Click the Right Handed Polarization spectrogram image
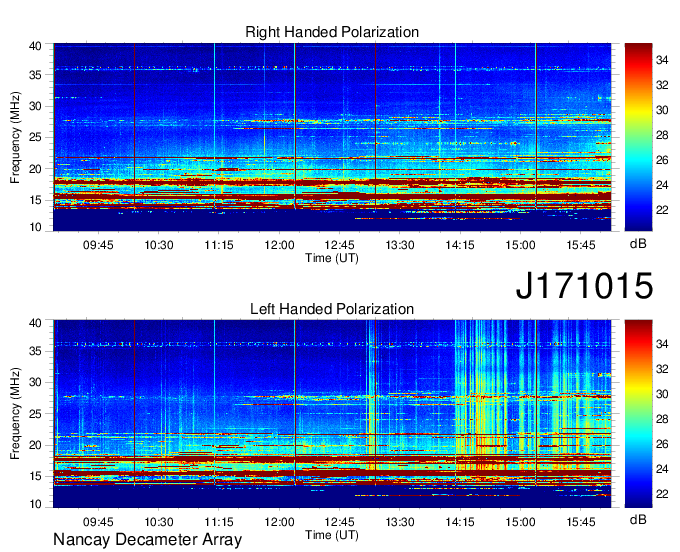680x552 pixels. pyautogui.click(x=332, y=137)
